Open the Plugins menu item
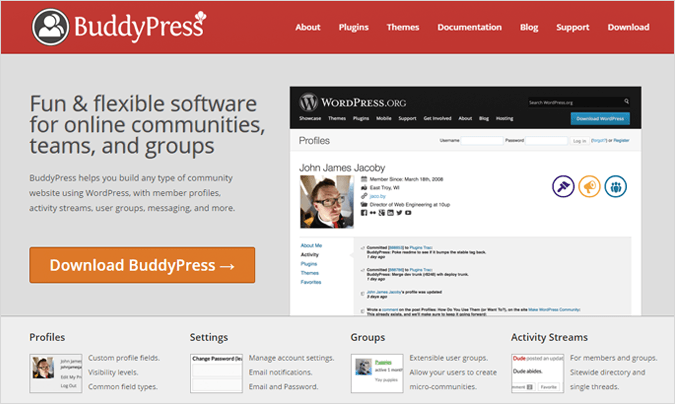The image size is (675, 404). point(353,27)
